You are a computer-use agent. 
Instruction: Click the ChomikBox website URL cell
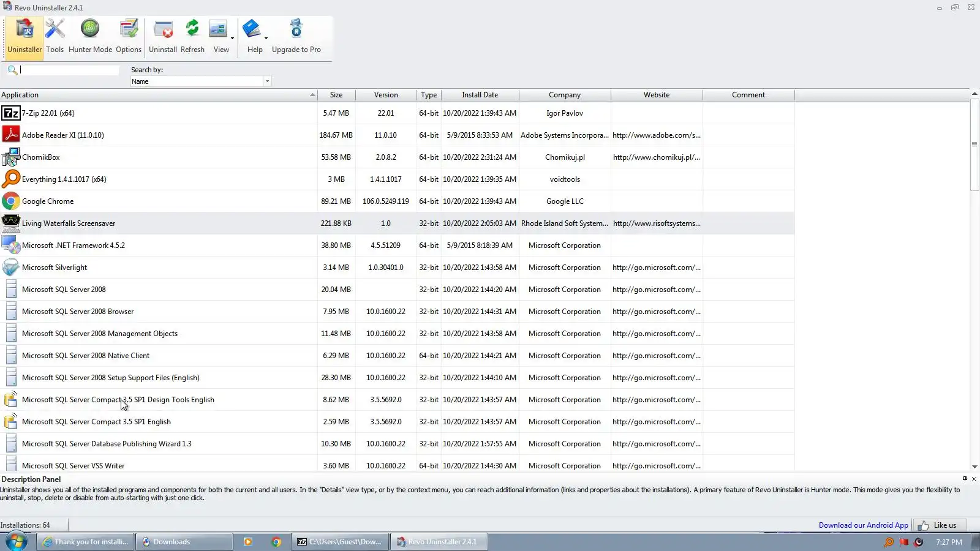coord(657,157)
